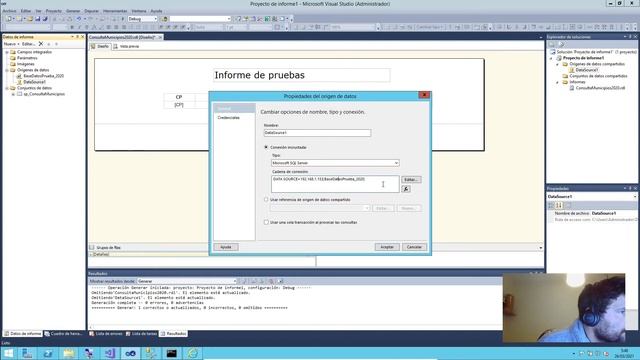Close the ConsultaMunicipios2020.rdl document tab
This screenshot has height=360, width=640.
160,37
